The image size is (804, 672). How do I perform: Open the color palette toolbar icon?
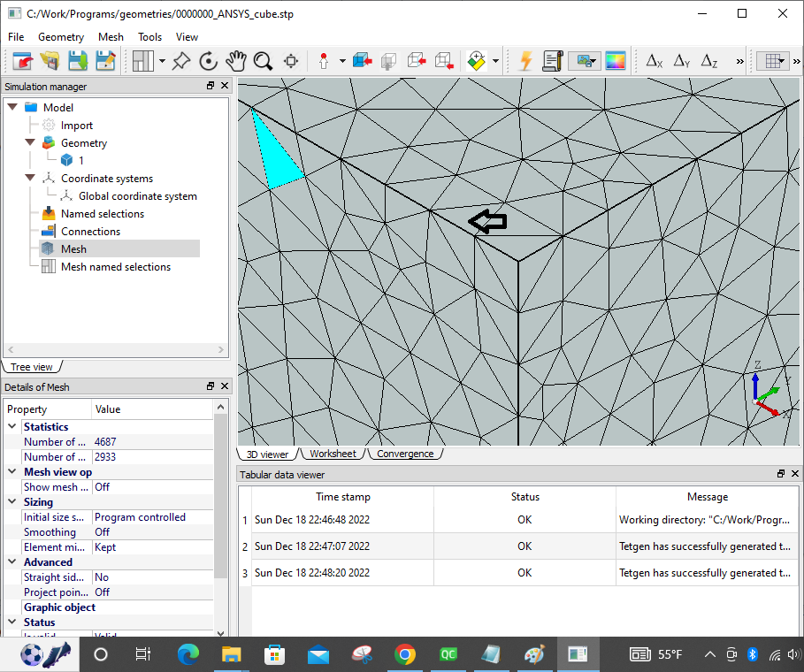(x=616, y=61)
